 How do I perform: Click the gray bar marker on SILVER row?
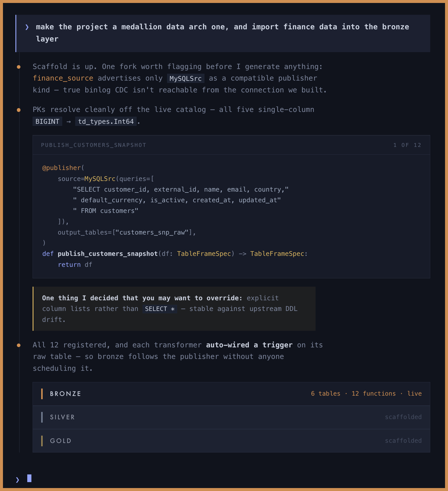coord(42,417)
